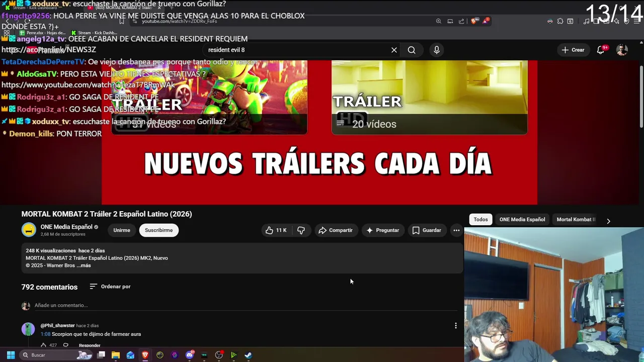644x362 pixels.
Task: Open the browser extensions puzzle icon
Action: click(x=560, y=21)
